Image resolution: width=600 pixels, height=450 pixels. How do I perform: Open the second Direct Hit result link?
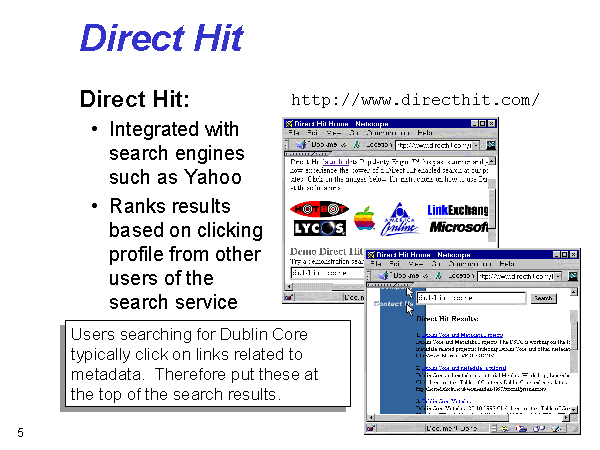click(463, 368)
